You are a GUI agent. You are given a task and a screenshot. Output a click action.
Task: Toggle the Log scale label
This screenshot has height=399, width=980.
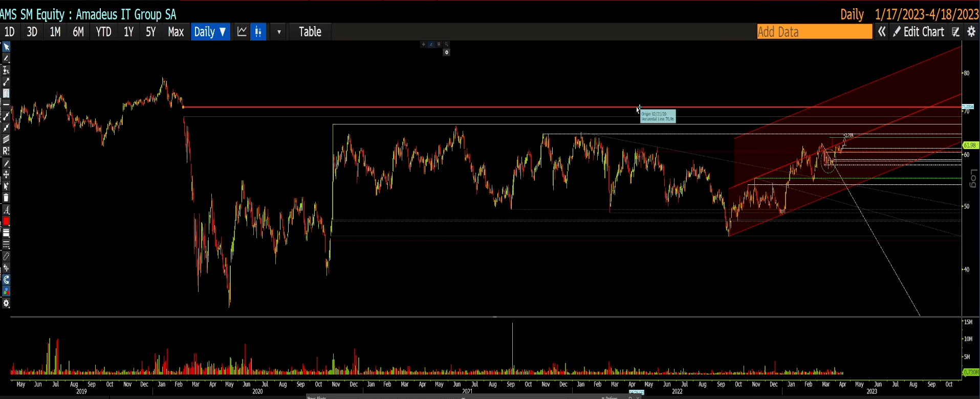[x=973, y=178]
